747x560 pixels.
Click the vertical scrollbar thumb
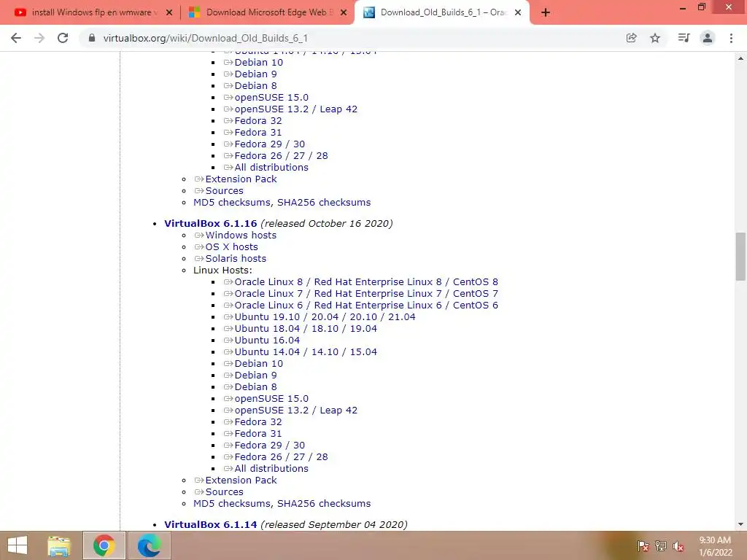[x=740, y=256]
